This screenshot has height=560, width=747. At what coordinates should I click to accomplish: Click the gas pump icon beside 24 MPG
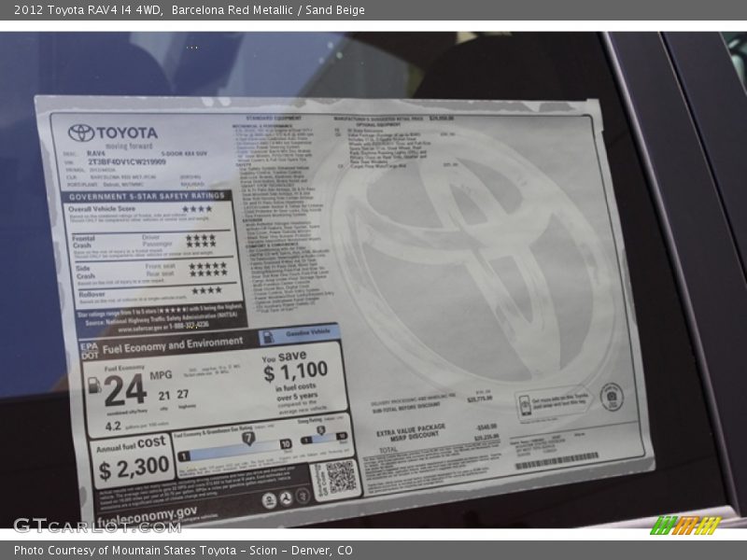[95, 385]
